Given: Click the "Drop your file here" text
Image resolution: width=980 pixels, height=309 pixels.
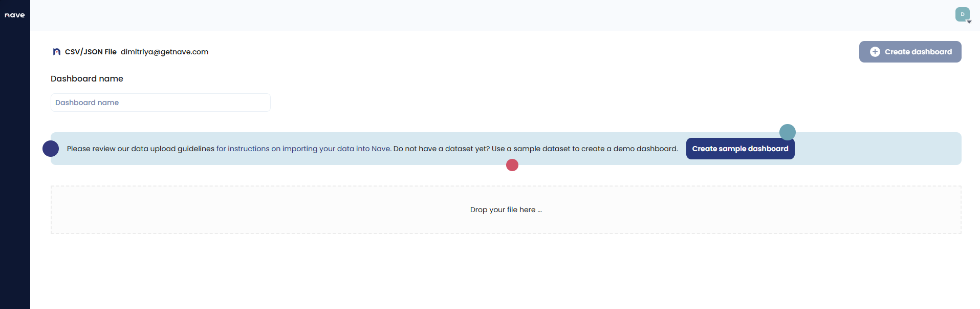Looking at the screenshot, I should point(506,210).
